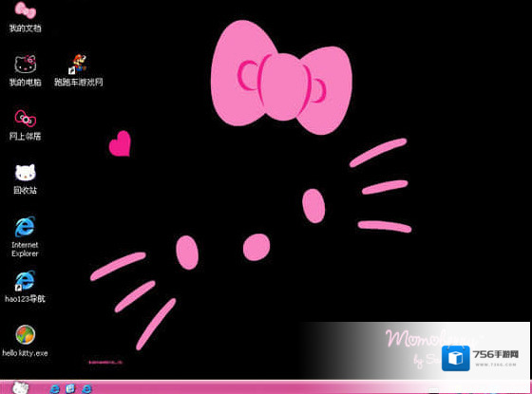Open the 回收站 white kitty icon
The width and height of the screenshot is (532, 394).
[25, 173]
